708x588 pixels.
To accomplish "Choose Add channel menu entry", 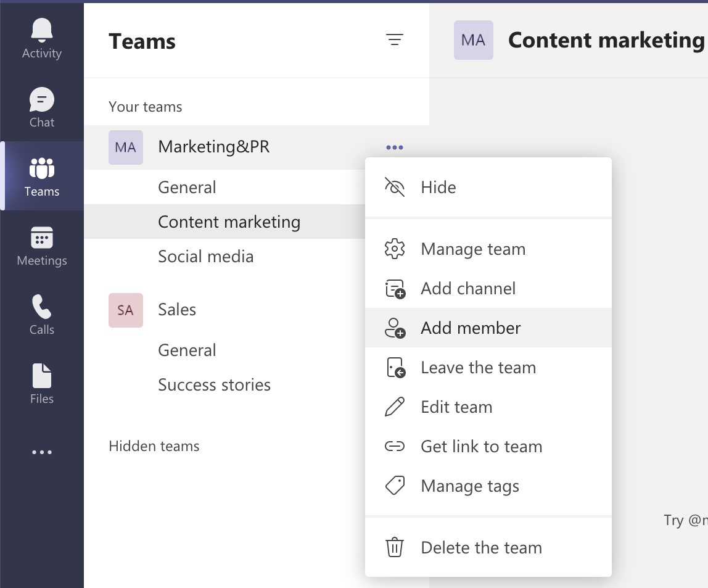I will (x=488, y=288).
